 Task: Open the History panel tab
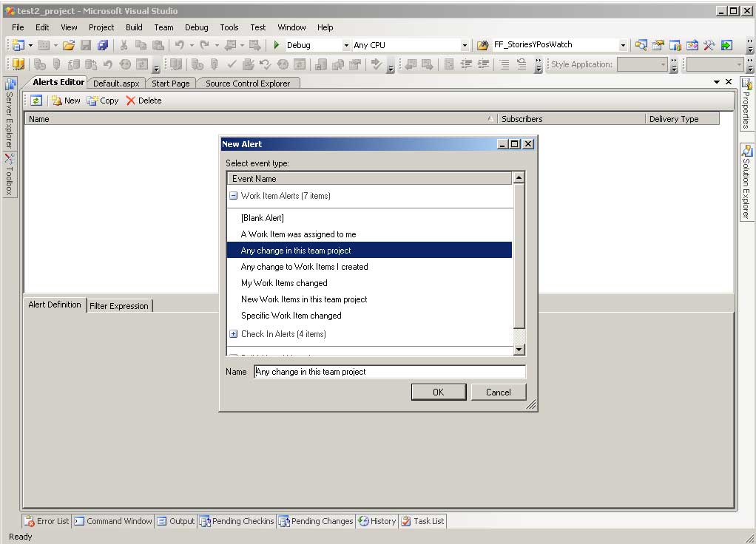377,521
